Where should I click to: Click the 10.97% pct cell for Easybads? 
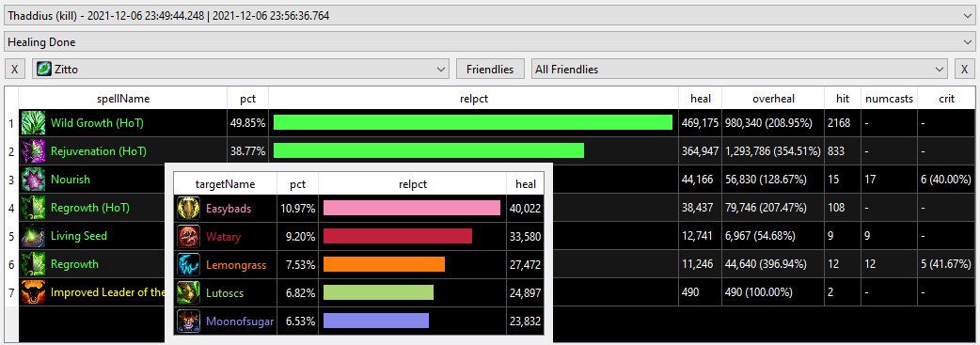tap(297, 209)
